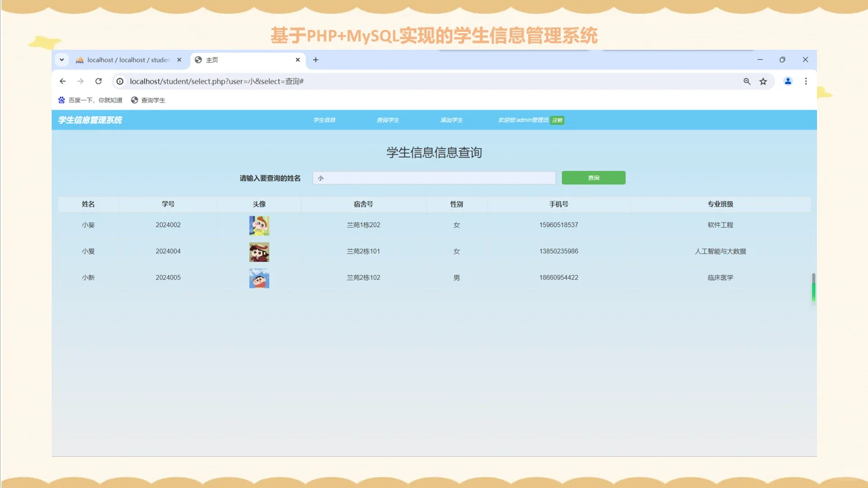Click the green 查询 search button
Viewport: 868px width, 488px height.
[x=592, y=177]
